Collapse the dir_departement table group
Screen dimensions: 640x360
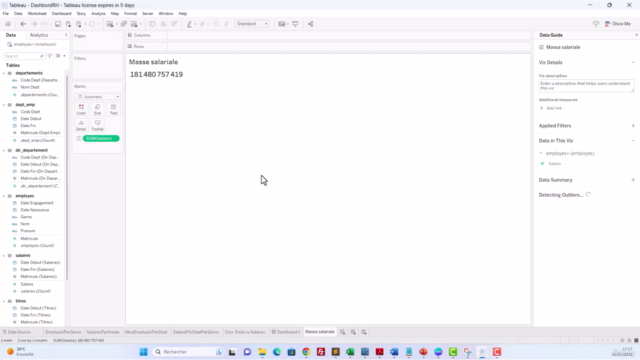pyautogui.click(x=4, y=150)
